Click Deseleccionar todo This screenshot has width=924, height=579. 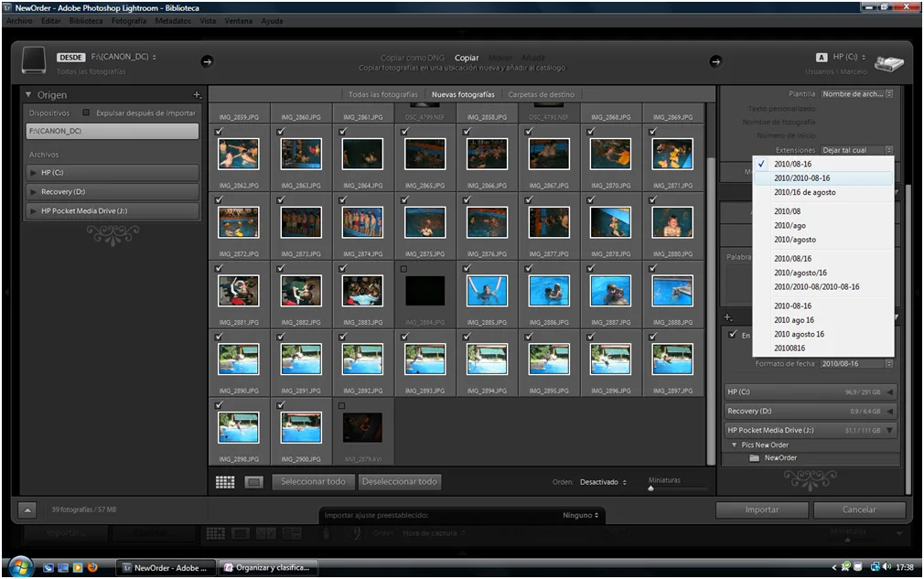[401, 482]
